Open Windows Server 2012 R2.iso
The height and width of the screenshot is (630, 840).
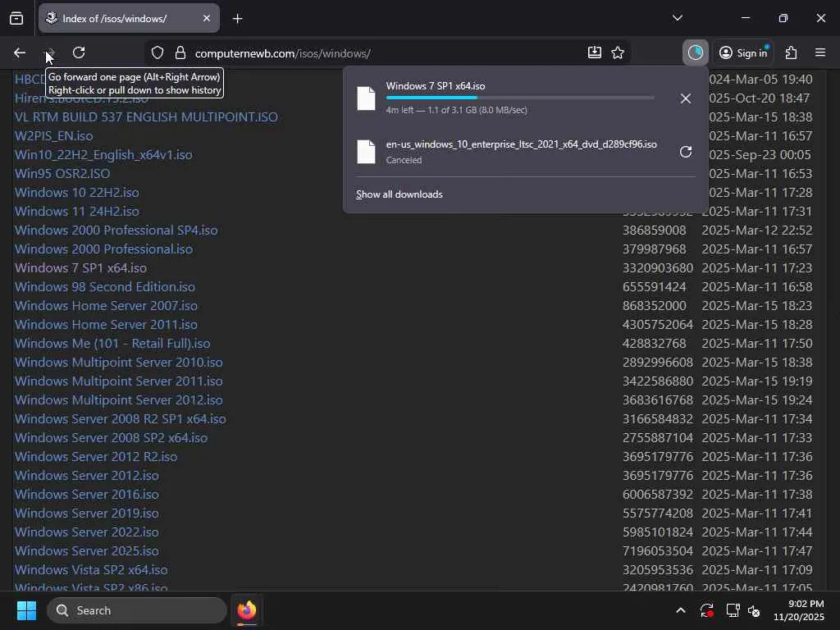coord(96,456)
